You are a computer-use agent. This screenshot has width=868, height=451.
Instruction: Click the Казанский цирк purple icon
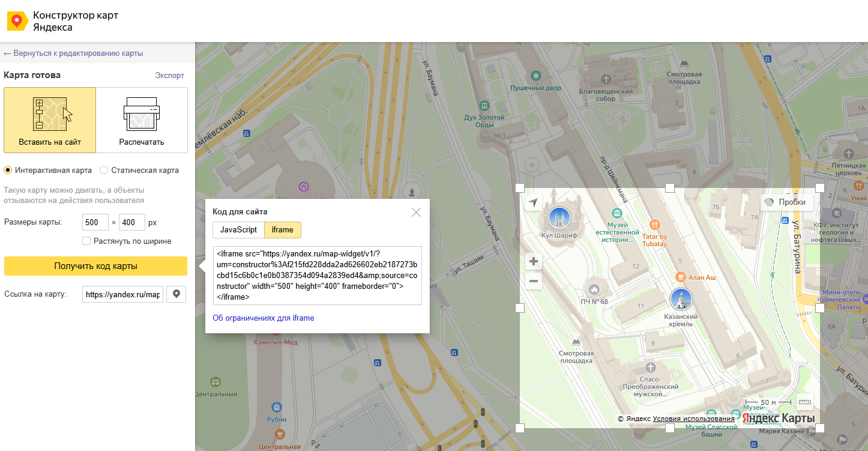coord(304,186)
